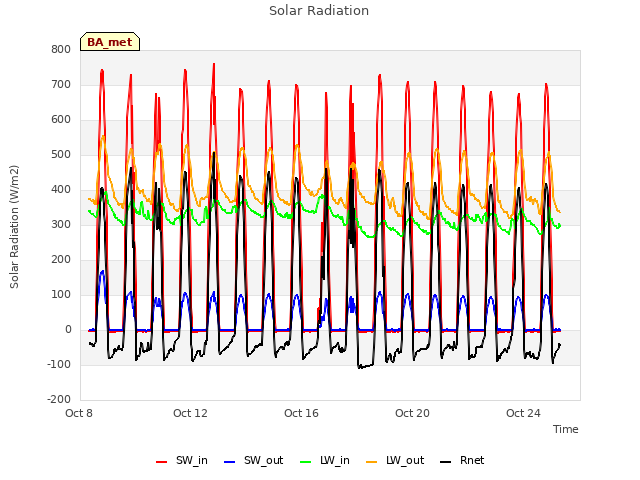Click the Oct 20 tick label
The width and height of the screenshot is (640, 480).
click(412, 413)
